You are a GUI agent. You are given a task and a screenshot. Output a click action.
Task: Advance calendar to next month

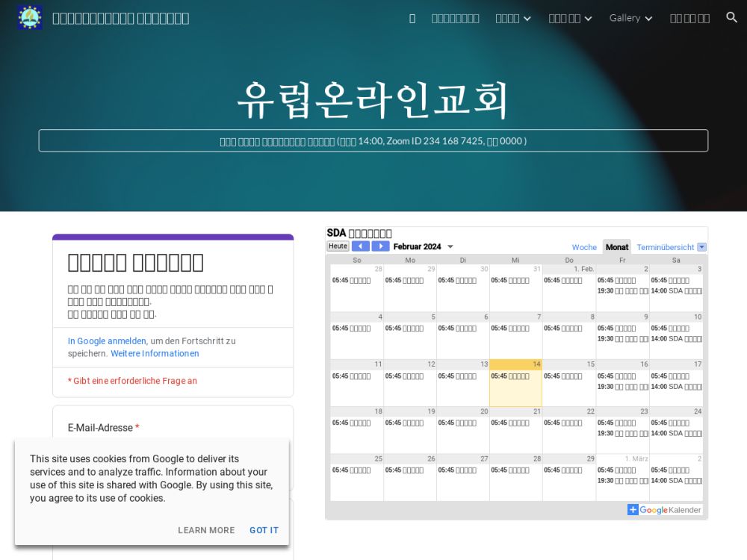coord(381,246)
